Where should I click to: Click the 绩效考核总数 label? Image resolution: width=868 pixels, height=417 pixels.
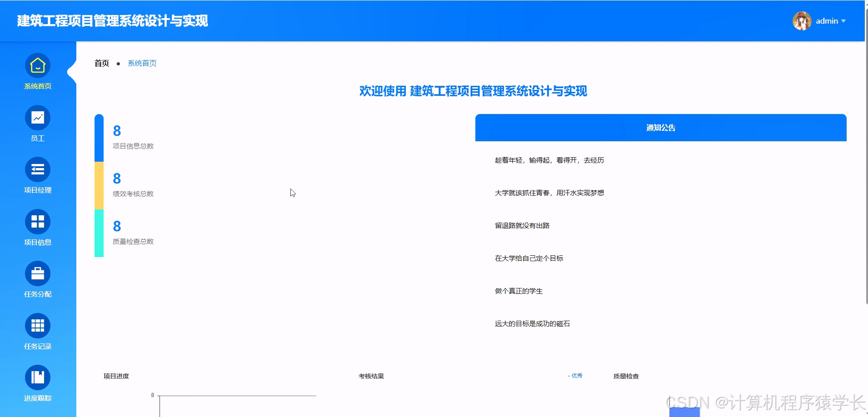tap(133, 194)
